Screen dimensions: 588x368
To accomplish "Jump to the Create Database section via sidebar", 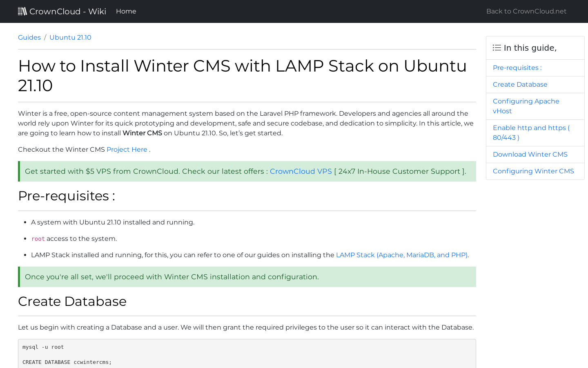I will point(520,84).
